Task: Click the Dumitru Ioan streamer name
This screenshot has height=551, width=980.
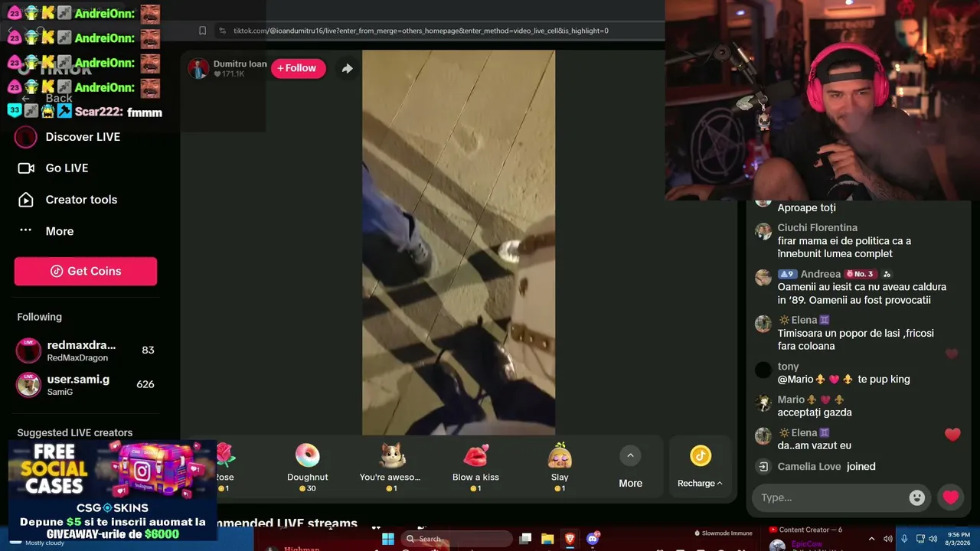Action: click(x=240, y=64)
